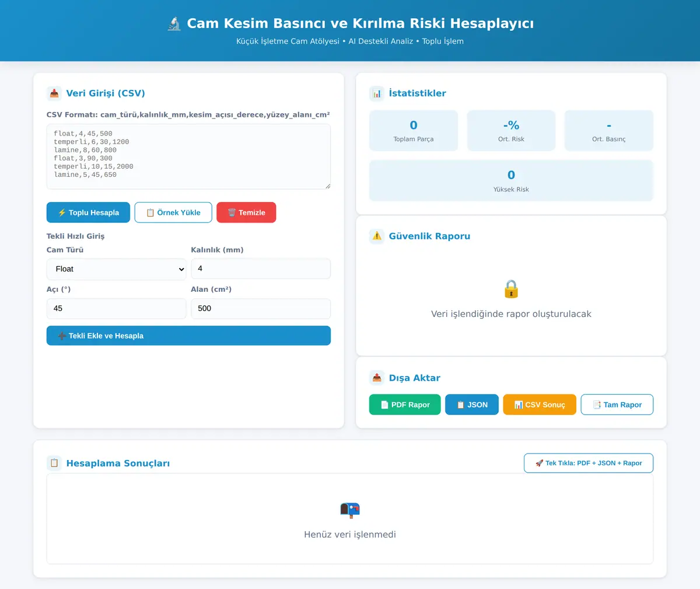
Task: Clear input with Temizle button
Action: (246, 212)
